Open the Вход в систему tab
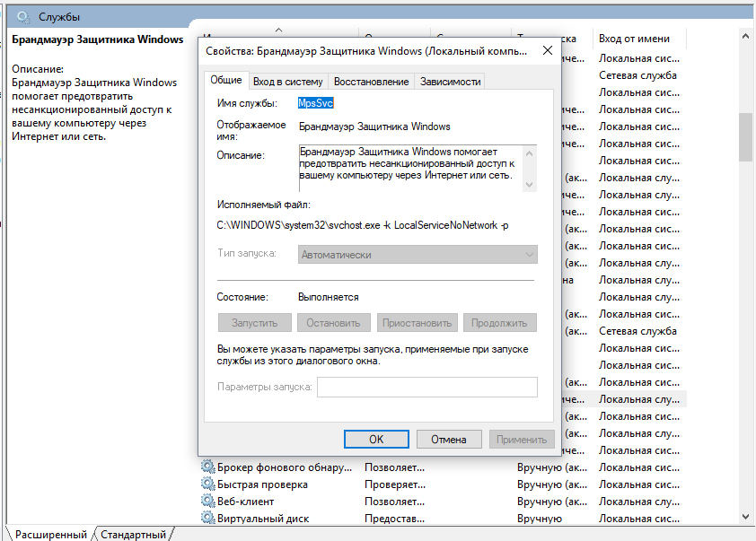This screenshot has height=541, width=756. (x=288, y=82)
